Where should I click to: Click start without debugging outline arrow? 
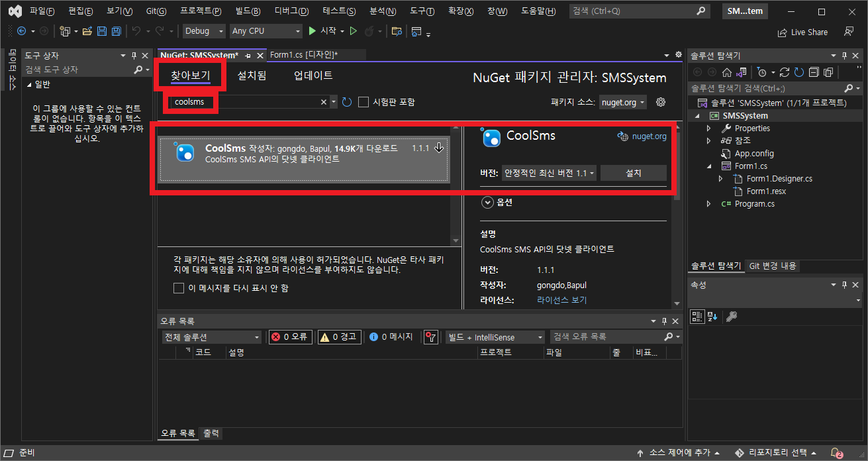click(x=354, y=31)
